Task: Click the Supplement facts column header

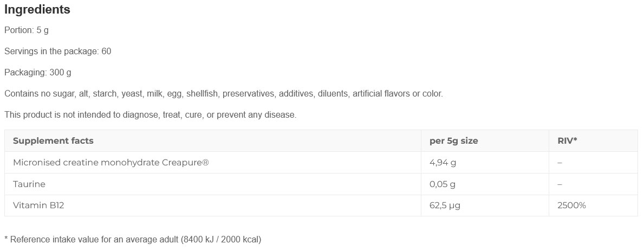Action: click(53, 140)
